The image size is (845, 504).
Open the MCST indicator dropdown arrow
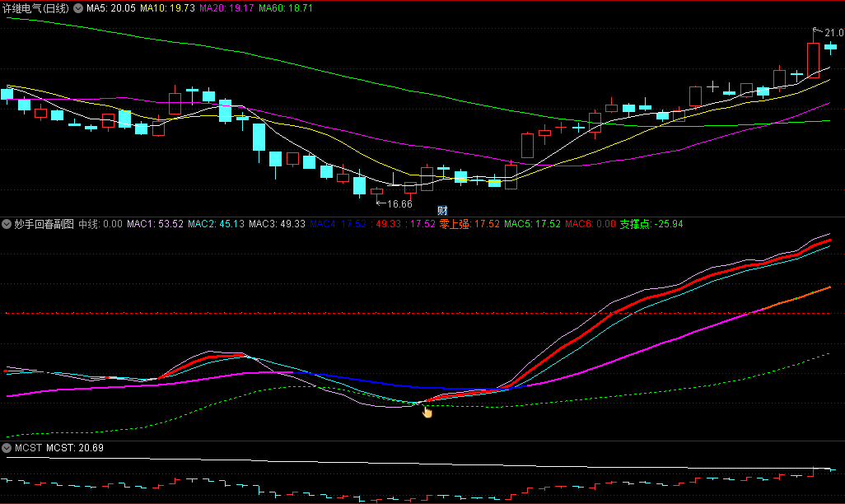[x=7, y=448]
